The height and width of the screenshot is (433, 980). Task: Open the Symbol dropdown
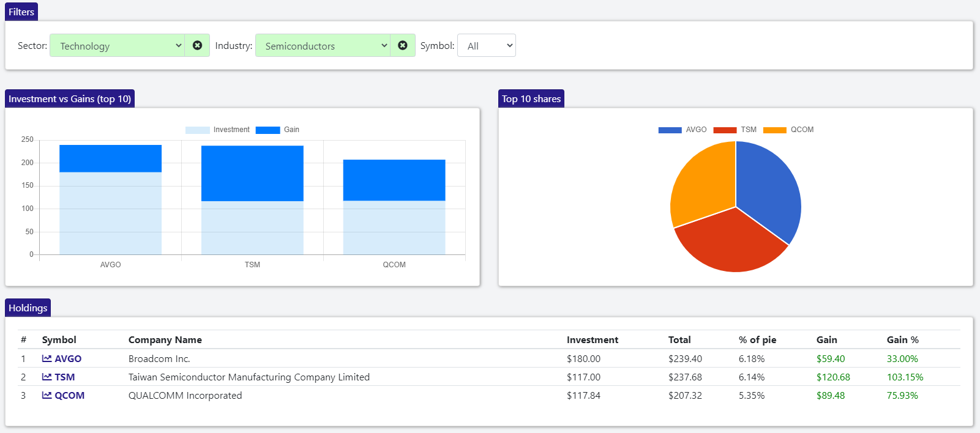click(487, 45)
